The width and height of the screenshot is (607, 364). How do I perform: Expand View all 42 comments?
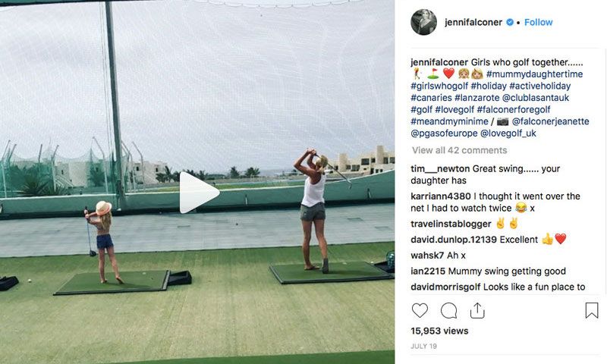pos(460,150)
